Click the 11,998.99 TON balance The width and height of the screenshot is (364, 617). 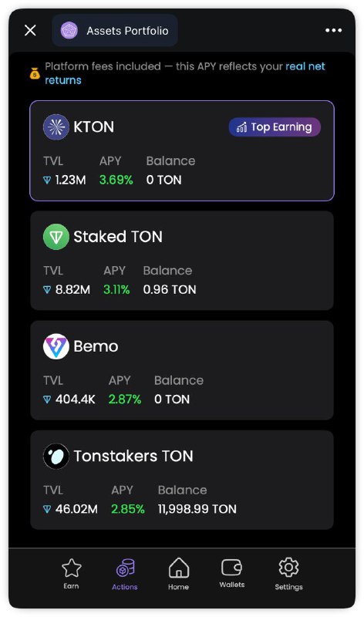(197, 509)
